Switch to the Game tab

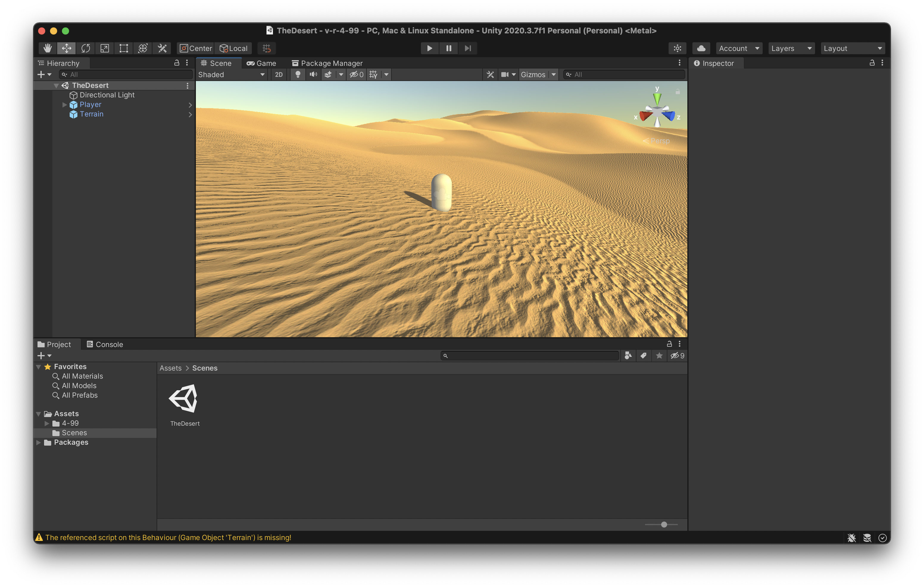click(x=261, y=63)
